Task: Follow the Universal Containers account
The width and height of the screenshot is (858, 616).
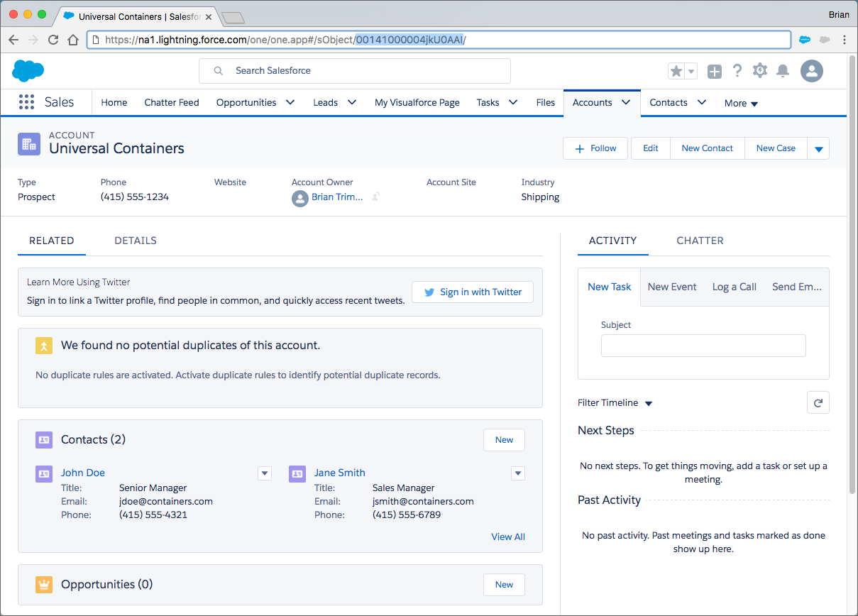Action: (595, 148)
